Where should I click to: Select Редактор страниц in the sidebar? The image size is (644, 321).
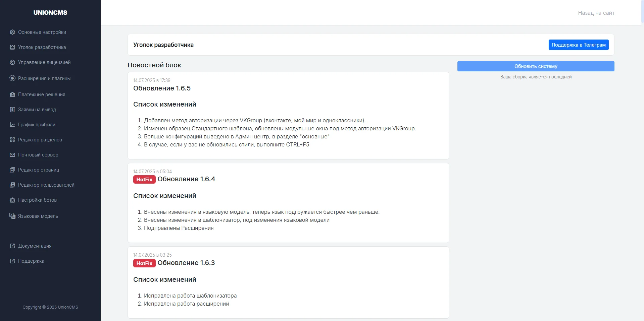tap(39, 170)
